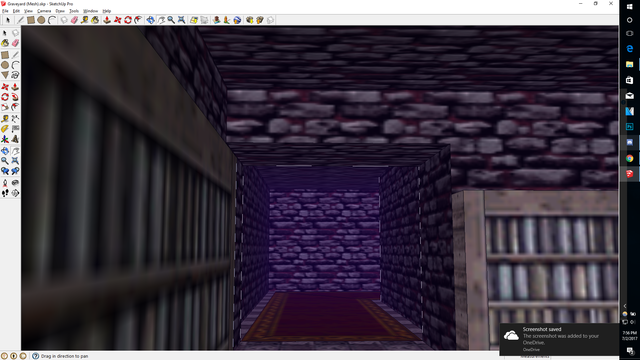The height and width of the screenshot is (360, 640).
Task: Pick Tape Measure tool in top toolbar
Action: pos(84,20)
